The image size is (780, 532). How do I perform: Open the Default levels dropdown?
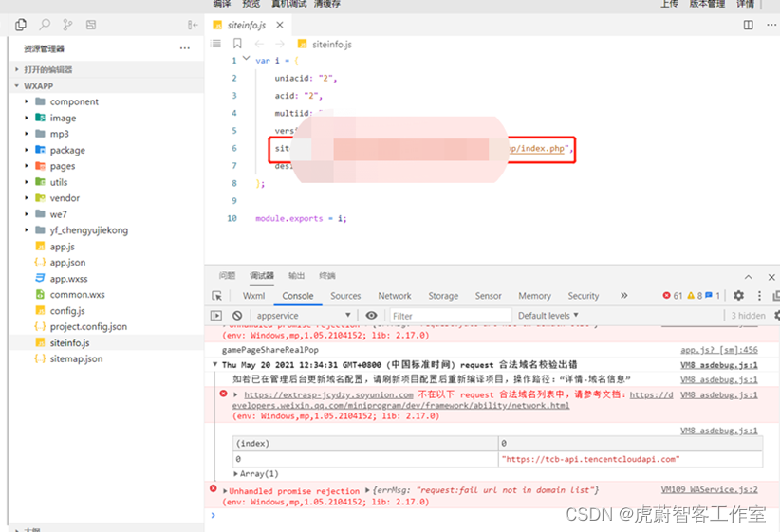point(548,315)
